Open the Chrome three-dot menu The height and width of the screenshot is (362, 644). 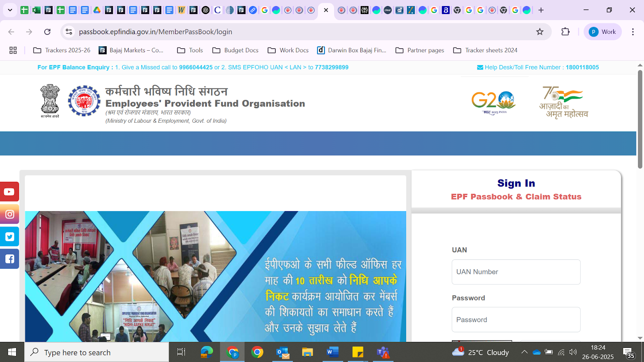[633, 32]
